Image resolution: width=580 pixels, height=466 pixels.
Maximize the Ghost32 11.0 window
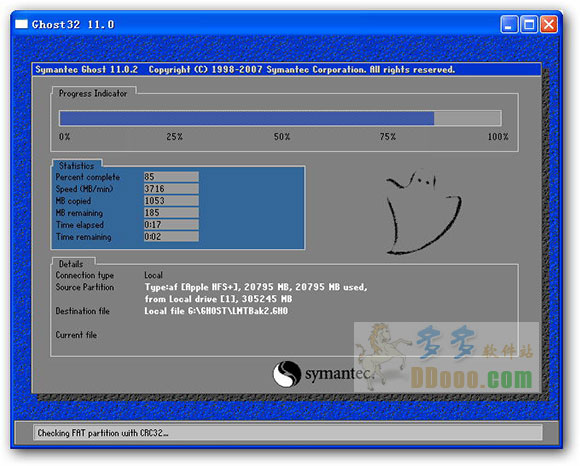click(529, 25)
